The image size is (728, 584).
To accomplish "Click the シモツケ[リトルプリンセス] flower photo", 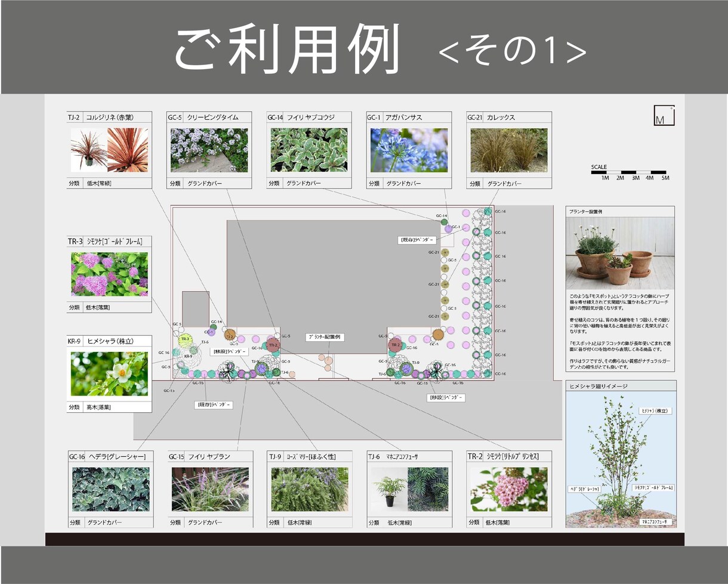I will [508, 489].
